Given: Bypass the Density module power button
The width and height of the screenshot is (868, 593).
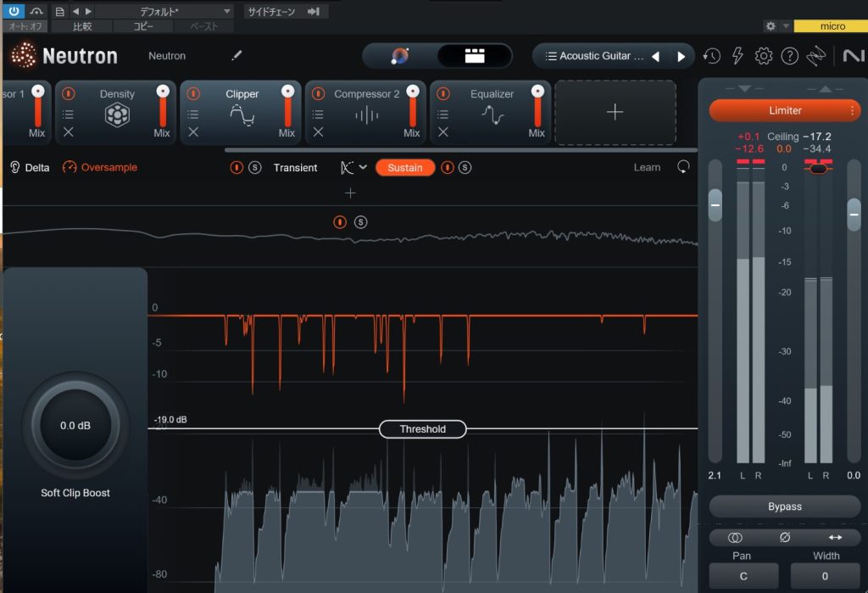Looking at the screenshot, I should (69, 93).
